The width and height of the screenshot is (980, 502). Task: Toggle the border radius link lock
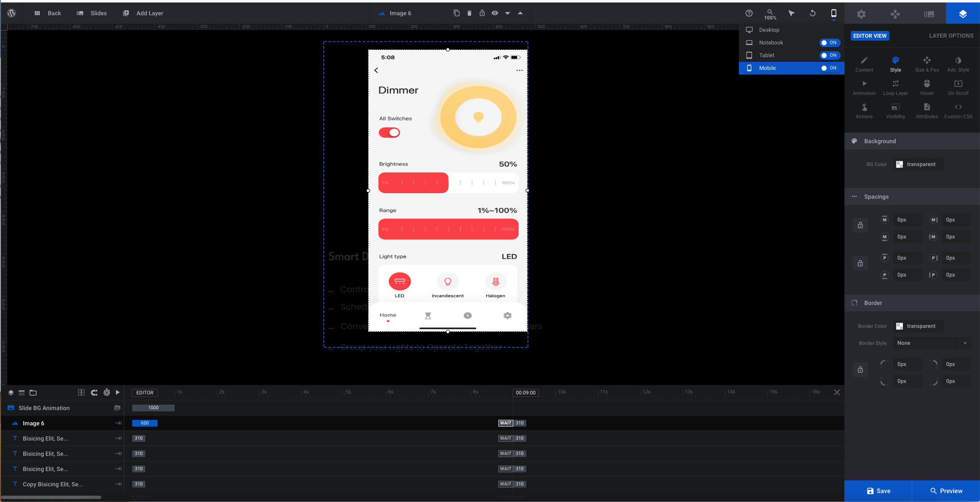point(860,370)
